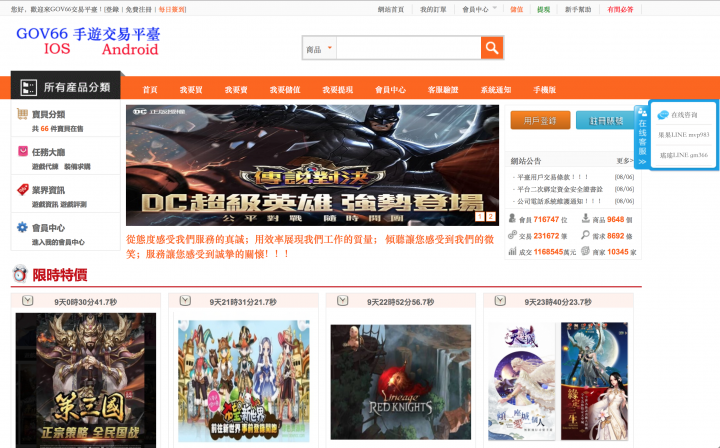The width and height of the screenshot is (720, 448).
Task: Click the pink icon beside 任務大廳
Action: point(22,151)
